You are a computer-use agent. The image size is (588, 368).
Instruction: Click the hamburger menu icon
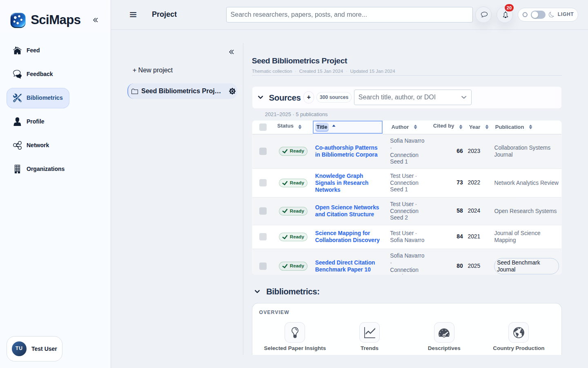coord(133,15)
